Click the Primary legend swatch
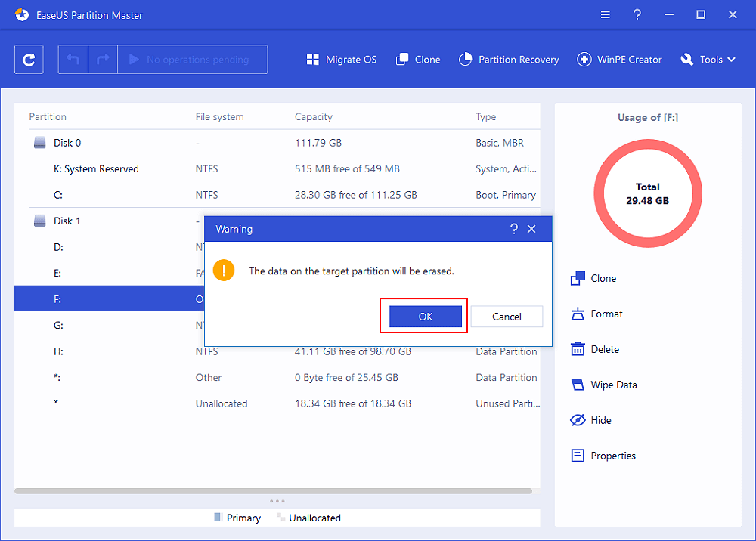Image resolution: width=756 pixels, height=541 pixels. [x=217, y=518]
